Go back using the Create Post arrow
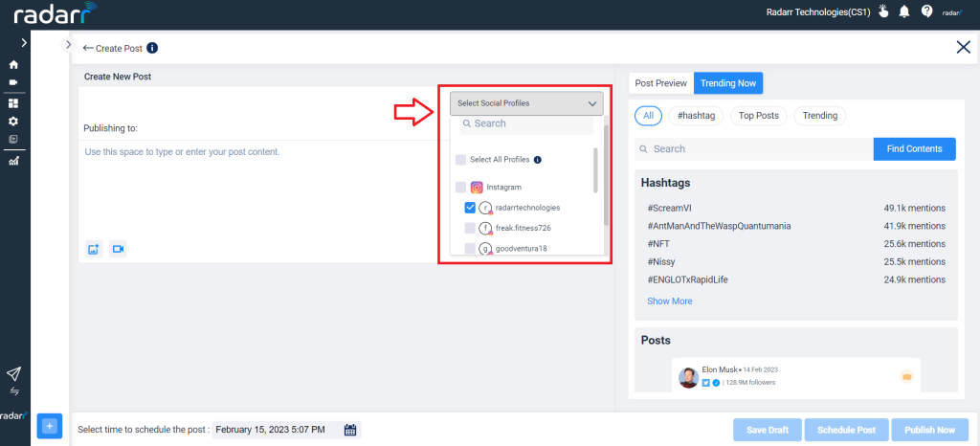980x446 pixels. (x=88, y=48)
